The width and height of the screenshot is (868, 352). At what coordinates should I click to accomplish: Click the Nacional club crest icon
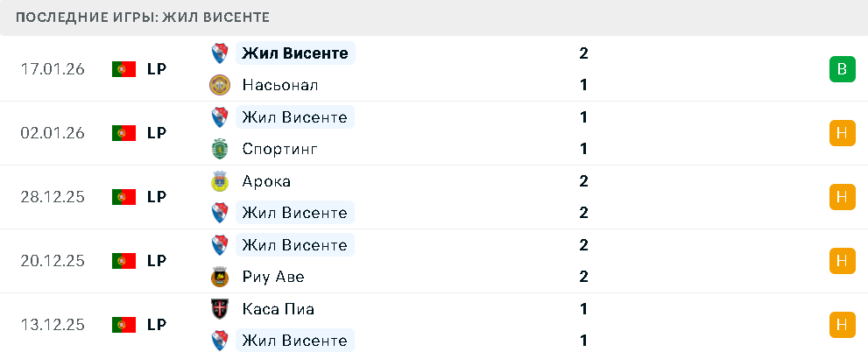point(219,85)
